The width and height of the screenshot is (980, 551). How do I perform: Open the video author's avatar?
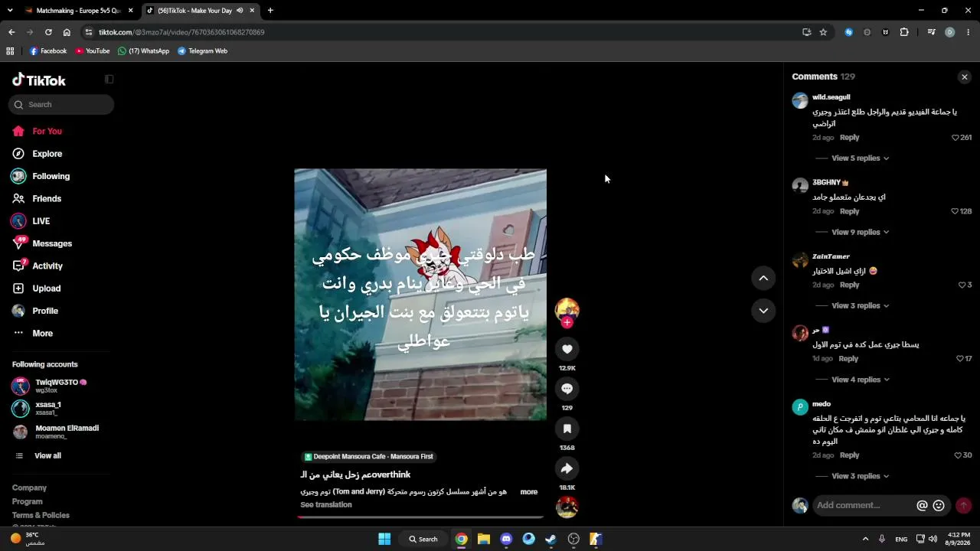[x=567, y=309]
